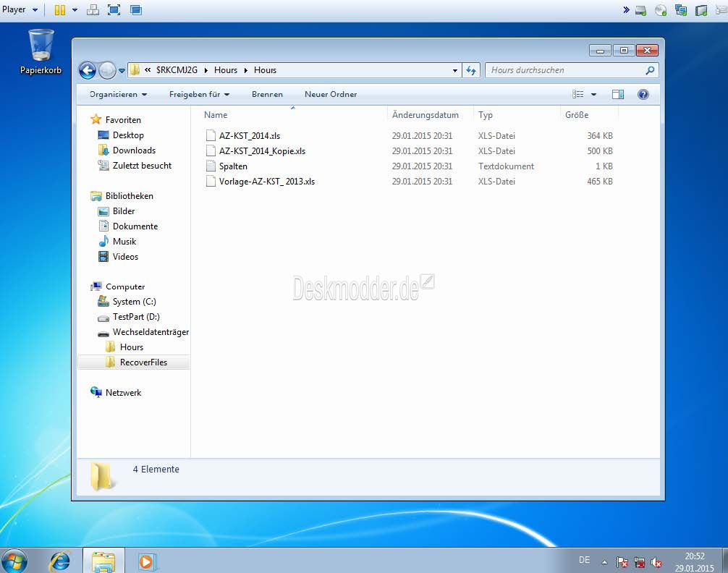Open Downloads under Favoriten

coord(134,150)
